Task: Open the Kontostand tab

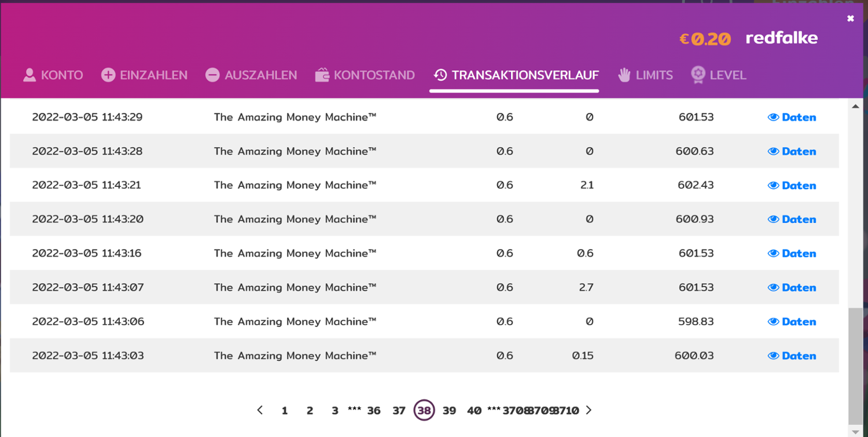Action: (374, 75)
